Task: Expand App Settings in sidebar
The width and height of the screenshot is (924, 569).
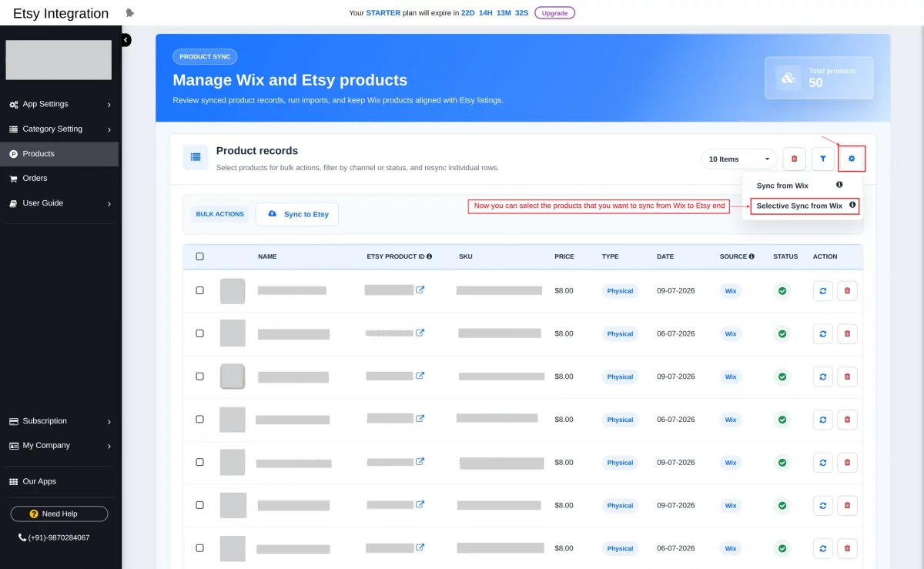Action: (x=60, y=105)
